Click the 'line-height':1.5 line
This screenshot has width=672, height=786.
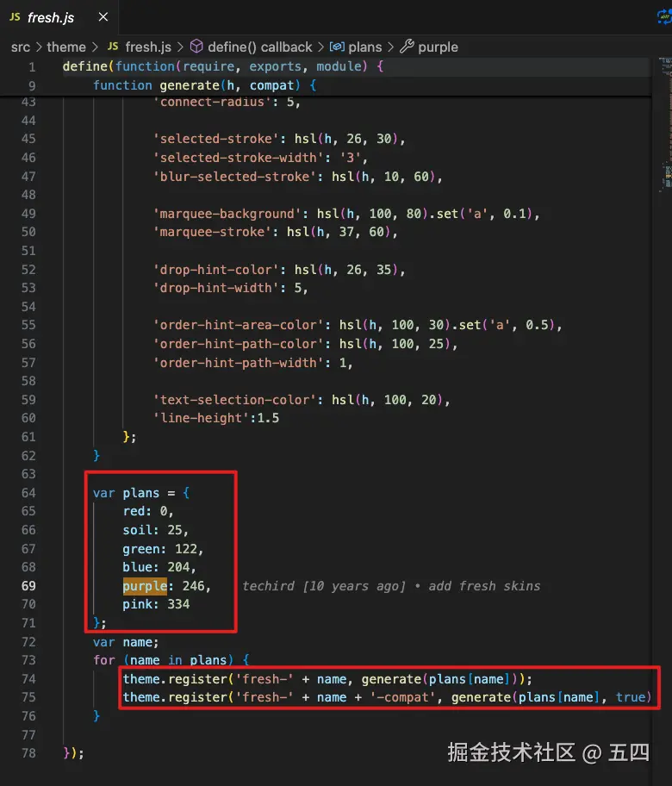pyautogui.click(x=216, y=418)
